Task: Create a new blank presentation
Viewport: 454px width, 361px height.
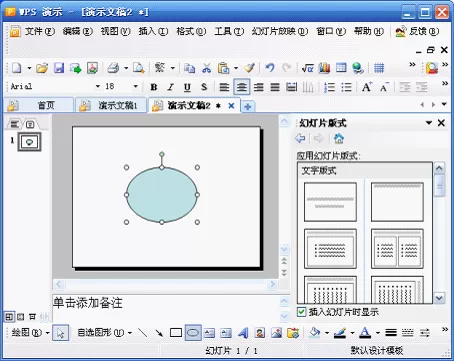Action: click(x=17, y=68)
